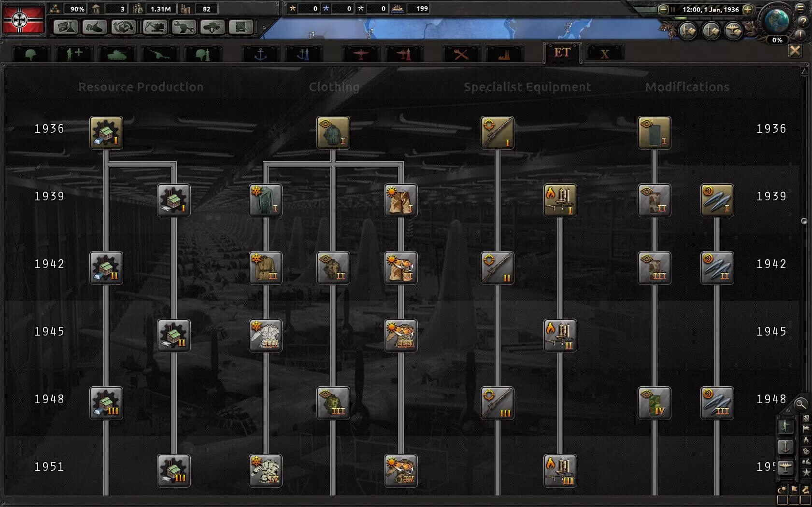Image resolution: width=812 pixels, height=507 pixels.
Task: Select 1945 white winter uniform III technology
Action: click(266, 335)
